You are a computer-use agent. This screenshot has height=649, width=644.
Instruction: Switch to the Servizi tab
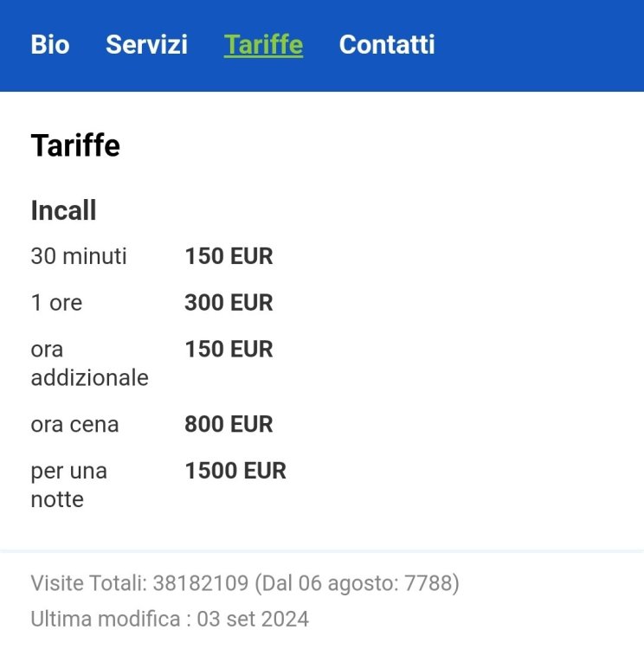146,45
